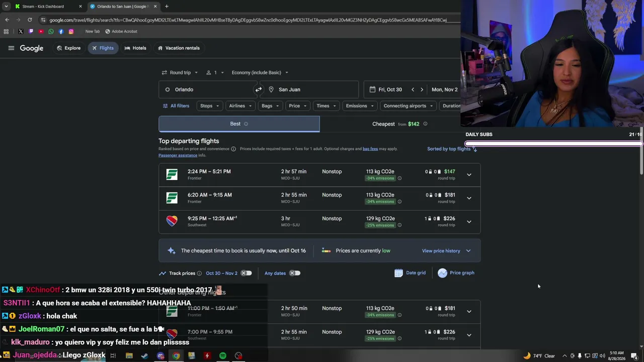The width and height of the screenshot is (644, 362).
Task: Expand View price history section
Action: [446, 251]
